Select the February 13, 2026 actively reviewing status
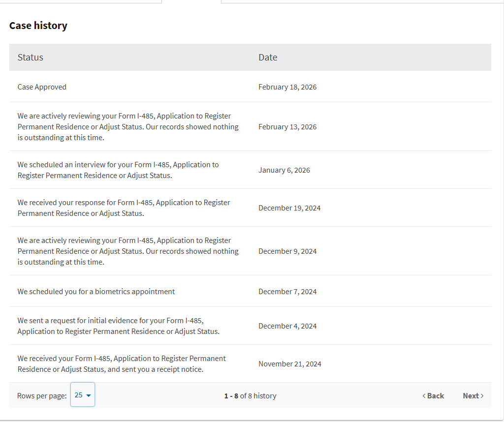 (x=128, y=127)
